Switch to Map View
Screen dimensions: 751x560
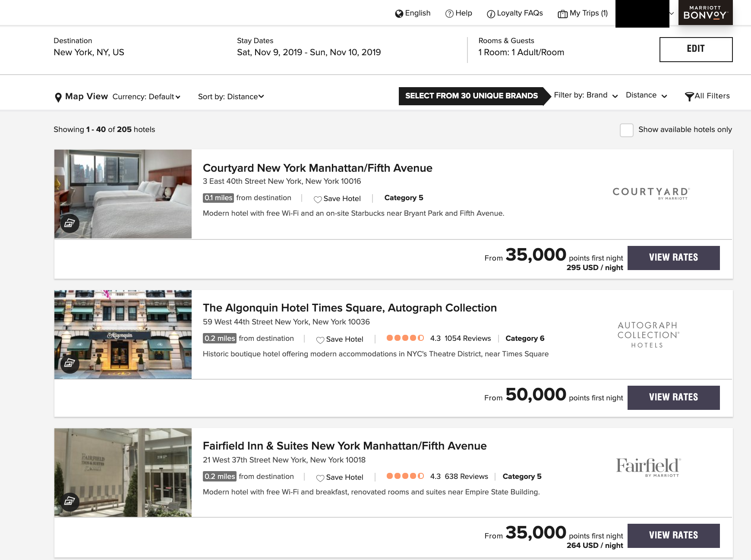[x=82, y=97]
